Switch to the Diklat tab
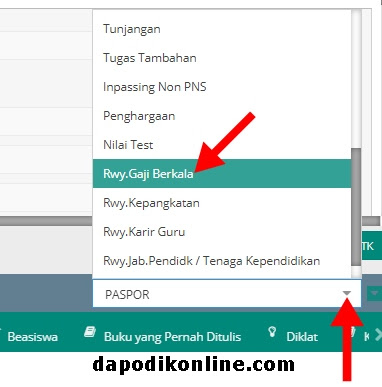 (302, 336)
